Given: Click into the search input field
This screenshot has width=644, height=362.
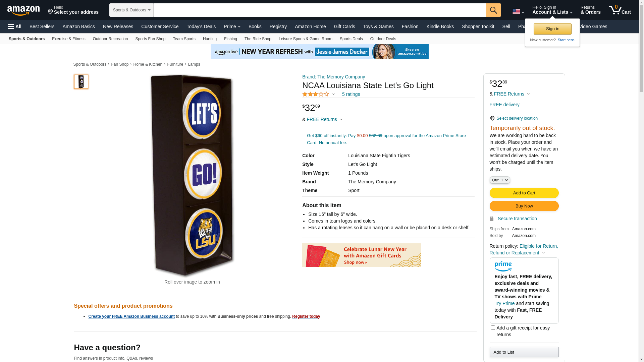Looking at the screenshot, I should 320,10.
